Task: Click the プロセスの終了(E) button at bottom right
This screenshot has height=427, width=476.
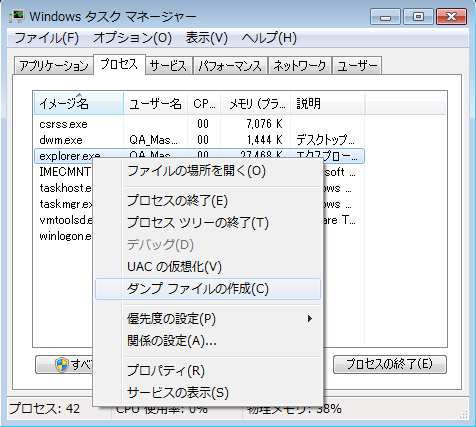Action: [390, 364]
